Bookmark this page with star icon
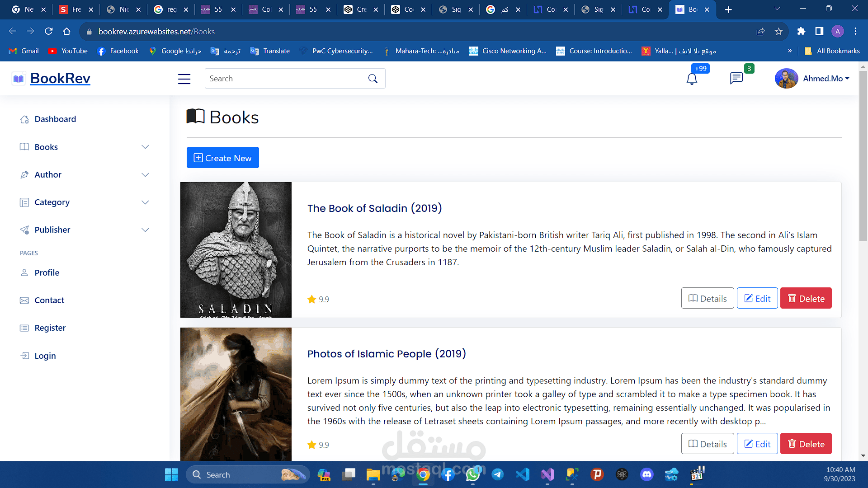The height and width of the screenshot is (488, 868). click(778, 32)
